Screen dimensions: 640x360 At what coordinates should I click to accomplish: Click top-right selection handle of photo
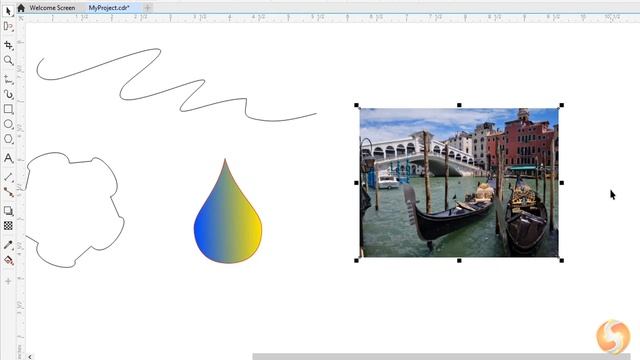pyautogui.click(x=562, y=105)
